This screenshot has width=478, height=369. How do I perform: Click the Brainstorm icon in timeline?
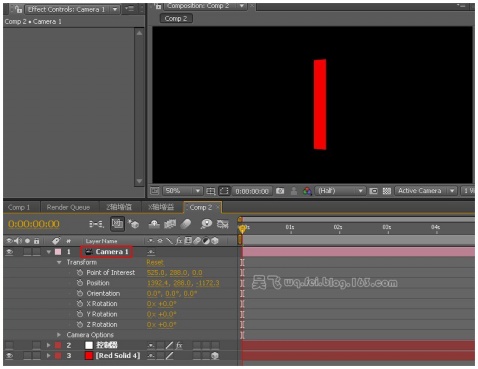tap(206, 224)
